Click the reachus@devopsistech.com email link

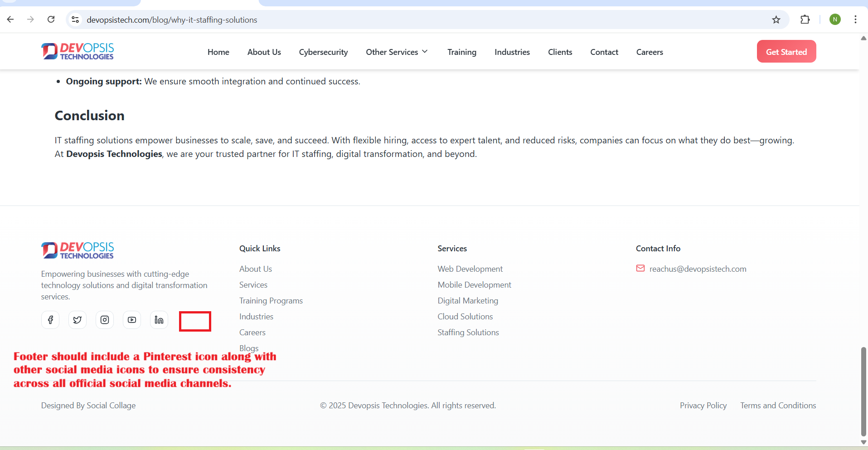point(698,269)
